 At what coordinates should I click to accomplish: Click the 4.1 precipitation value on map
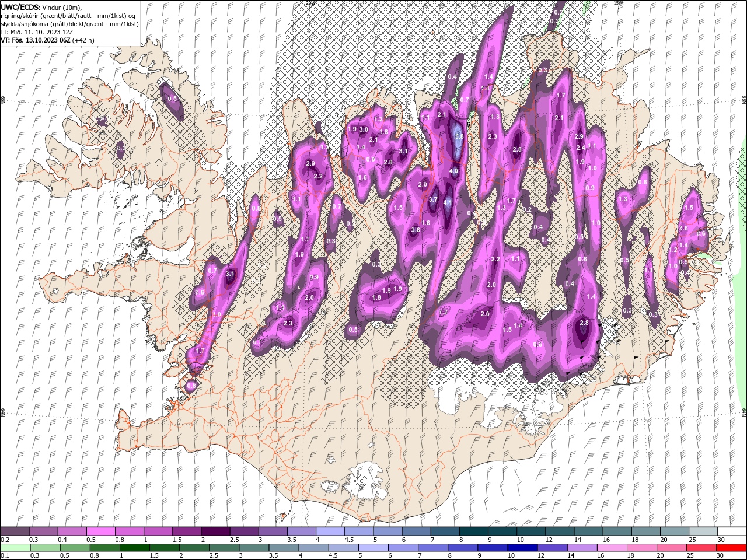point(448,202)
